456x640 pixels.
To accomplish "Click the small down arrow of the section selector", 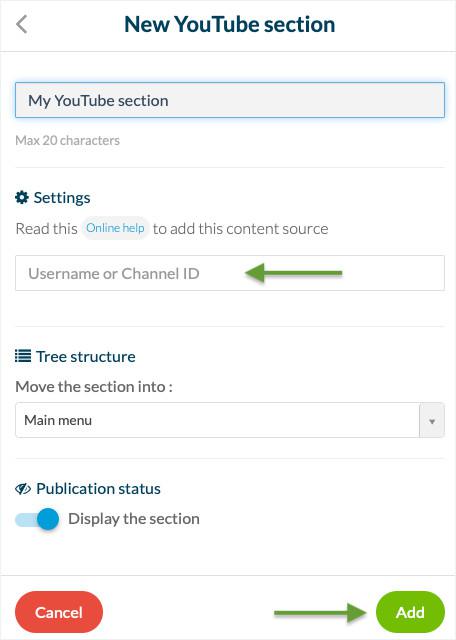I will (x=432, y=420).
